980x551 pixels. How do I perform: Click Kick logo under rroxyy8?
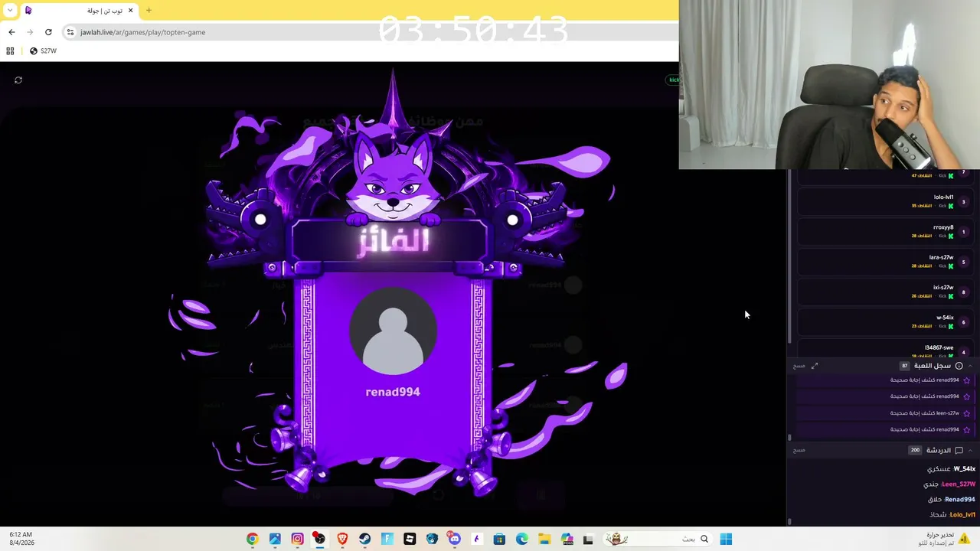(951, 236)
